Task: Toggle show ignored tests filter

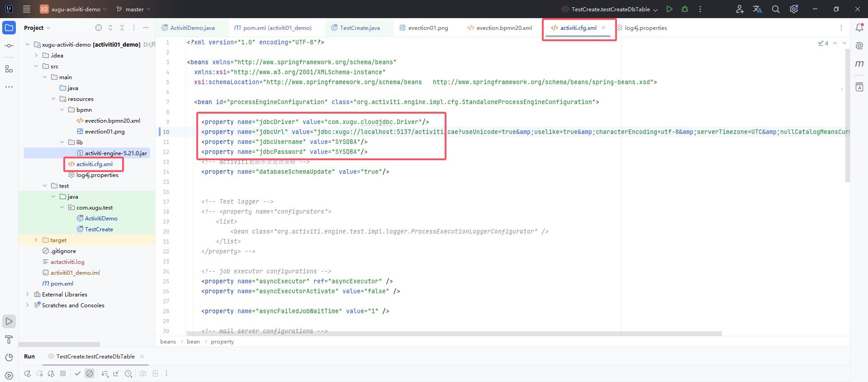Action: [90, 373]
